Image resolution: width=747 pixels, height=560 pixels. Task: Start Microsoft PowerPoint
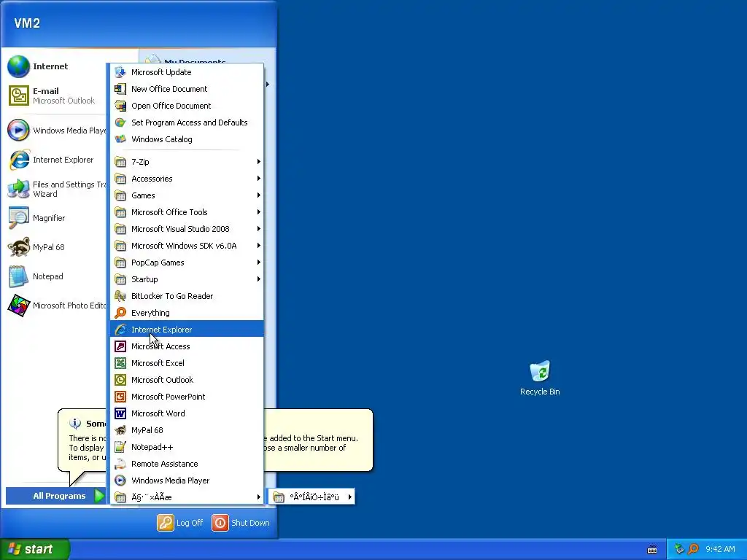pyautogui.click(x=187, y=397)
